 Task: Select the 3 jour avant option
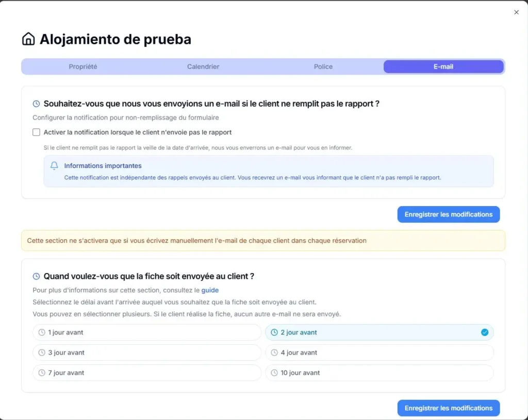(147, 352)
